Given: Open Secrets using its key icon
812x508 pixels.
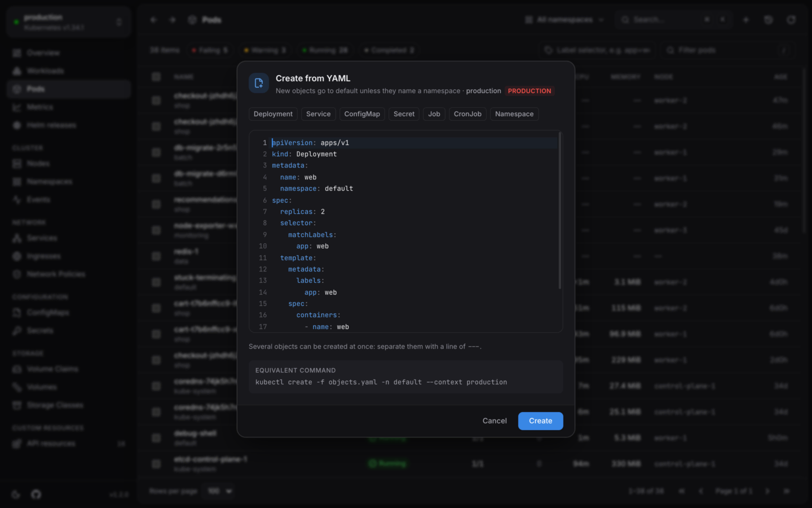Looking at the screenshot, I should (x=17, y=331).
